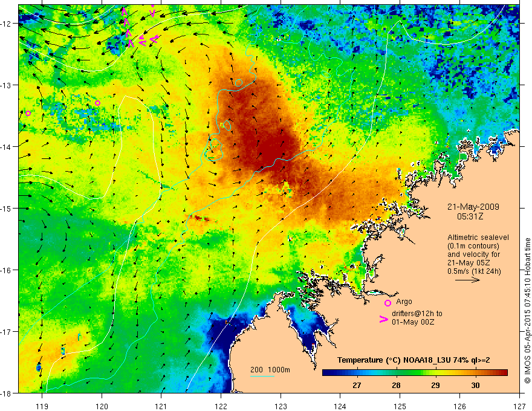Click the 28 colorbar tick label

[x=396, y=385]
